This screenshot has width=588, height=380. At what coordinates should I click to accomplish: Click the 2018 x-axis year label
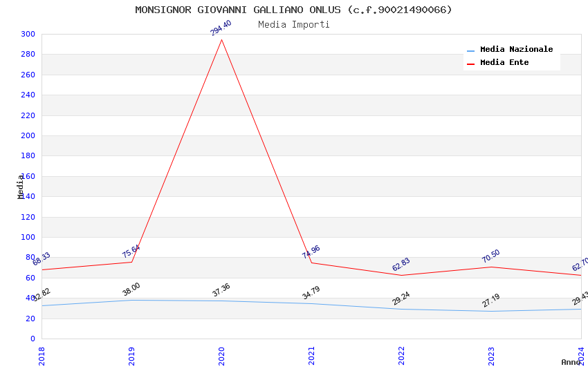point(42,356)
